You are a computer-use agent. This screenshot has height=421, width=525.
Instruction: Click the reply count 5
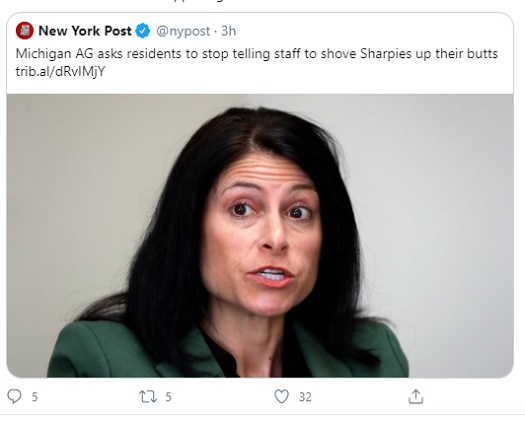[x=35, y=397]
